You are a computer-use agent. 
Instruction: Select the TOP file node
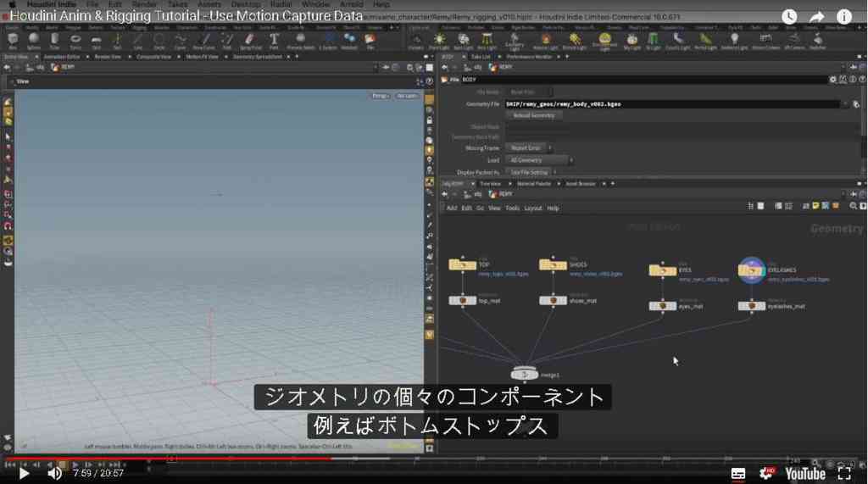tap(463, 264)
